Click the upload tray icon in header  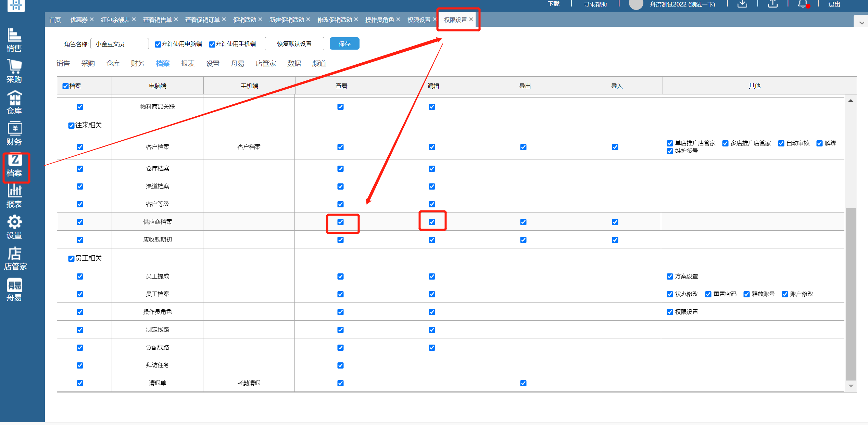pyautogui.click(x=772, y=4)
